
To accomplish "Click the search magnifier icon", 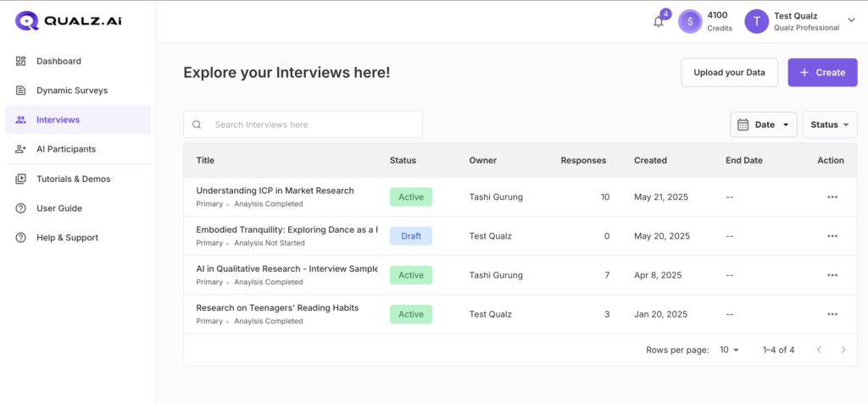I will point(197,124).
